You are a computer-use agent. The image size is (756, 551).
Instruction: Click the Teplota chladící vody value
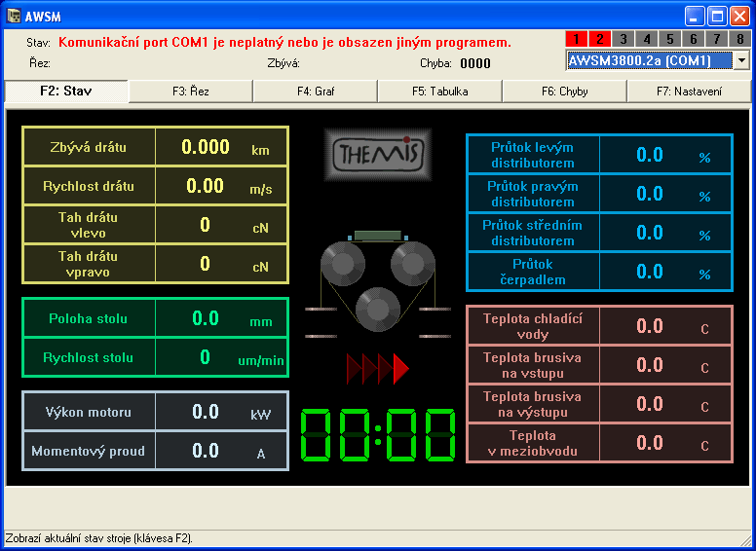(x=649, y=326)
